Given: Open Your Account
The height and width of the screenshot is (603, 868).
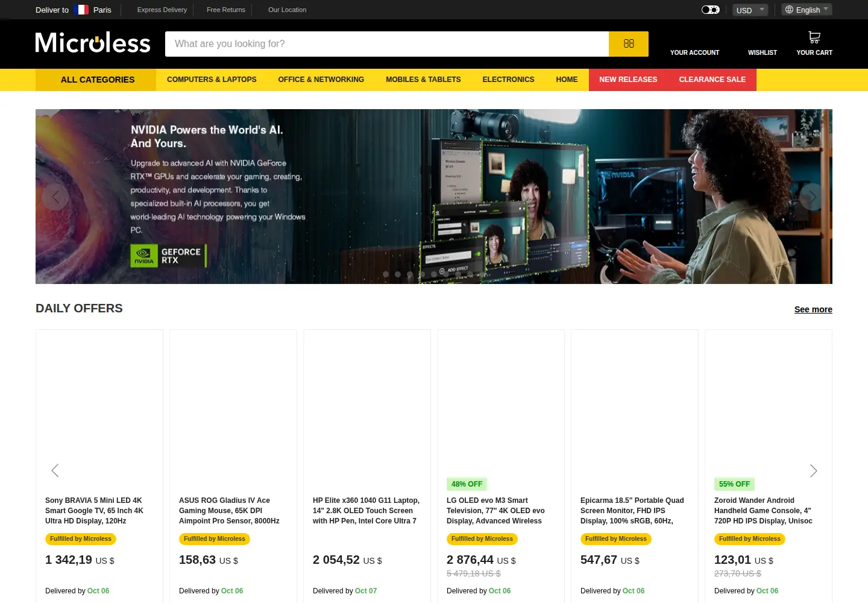Looking at the screenshot, I should pyautogui.click(x=694, y=52).
